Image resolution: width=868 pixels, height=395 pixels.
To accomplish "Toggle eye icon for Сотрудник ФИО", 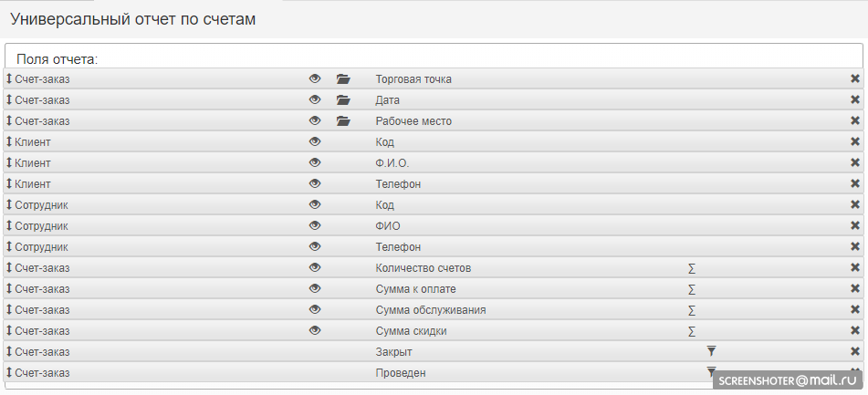I will tap(315, 226).
